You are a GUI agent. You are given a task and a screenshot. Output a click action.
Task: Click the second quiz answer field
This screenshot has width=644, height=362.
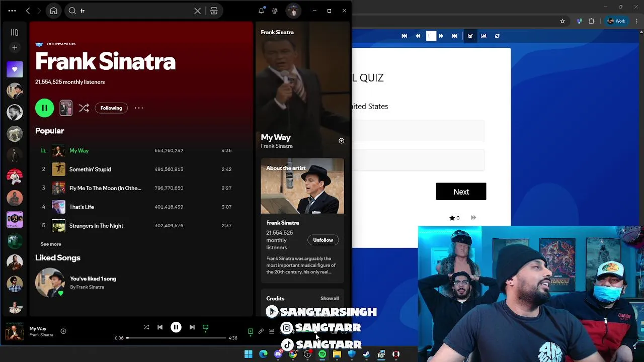[x=419, y=160]
